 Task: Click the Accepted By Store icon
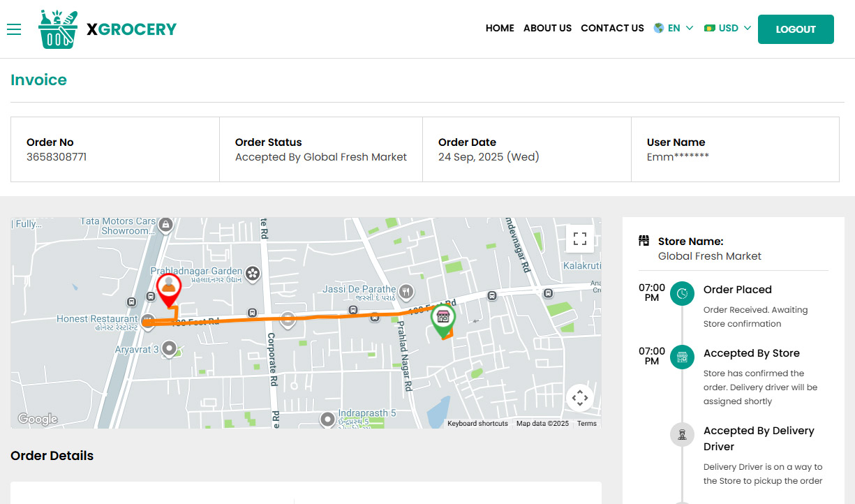(682, 357)
